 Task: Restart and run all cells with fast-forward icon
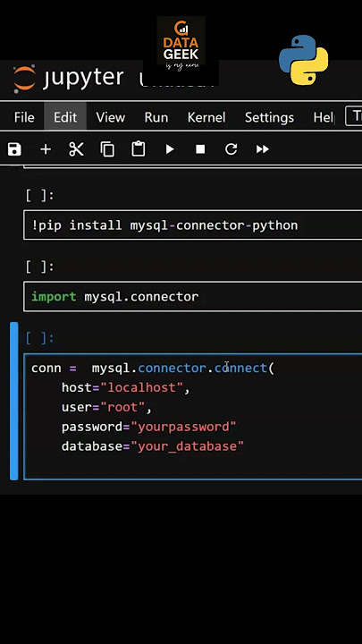click(263, 149)
